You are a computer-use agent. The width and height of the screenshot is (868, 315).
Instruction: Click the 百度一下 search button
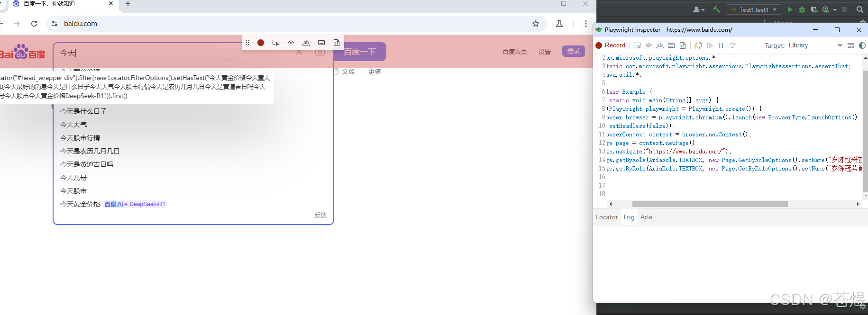(x=360, y=52)
